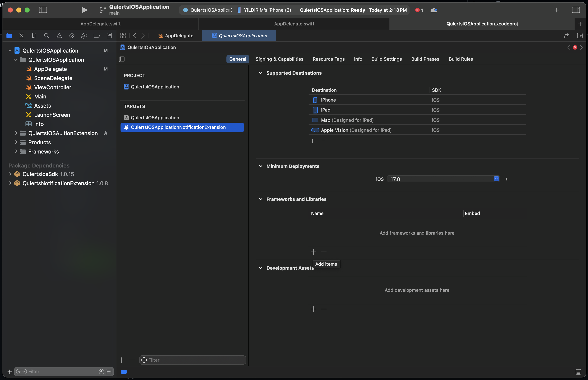Select SceneDelegate file in navigator
The height and width of the screenshot is (380, 588).
pos(53,78)
